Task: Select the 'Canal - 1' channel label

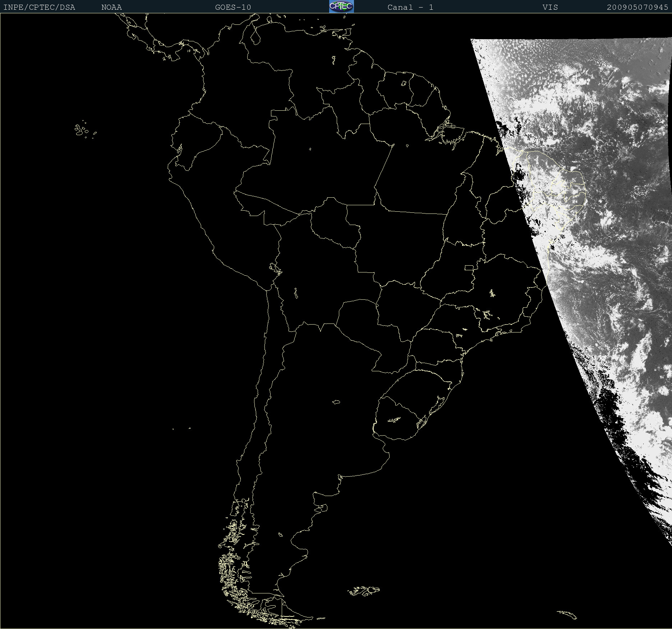Action: [410, 8]
